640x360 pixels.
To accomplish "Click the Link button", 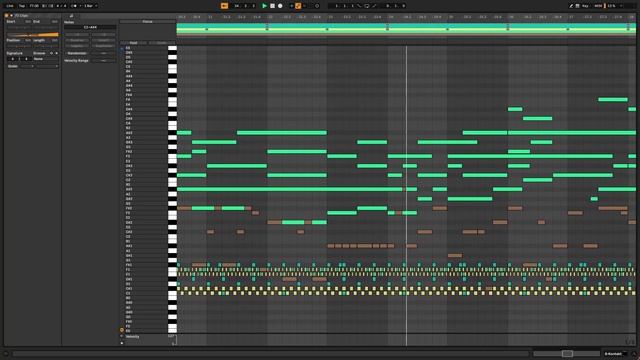I will (10, 6).
